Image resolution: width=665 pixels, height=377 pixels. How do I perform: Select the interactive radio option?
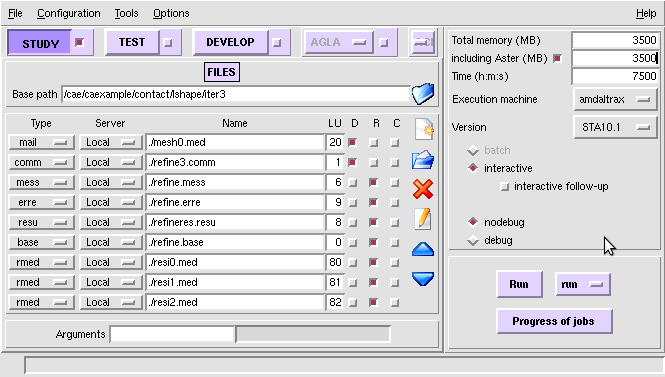[x=473, y=168]
